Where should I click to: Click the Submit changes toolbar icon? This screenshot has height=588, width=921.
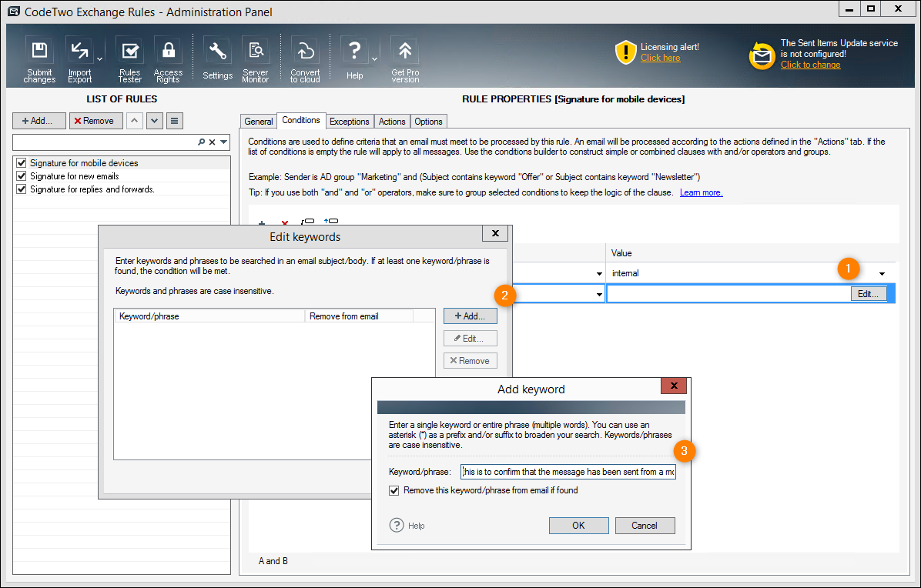point(39,61)
